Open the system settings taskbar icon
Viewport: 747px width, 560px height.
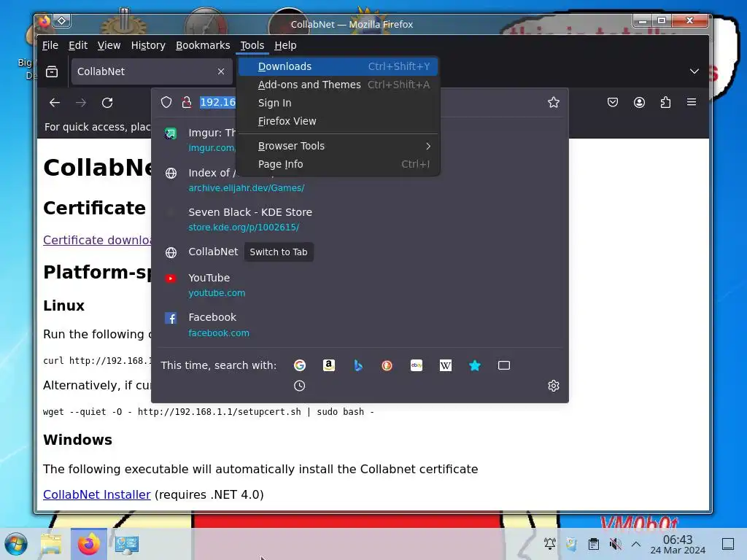click(x=127, y=544)
